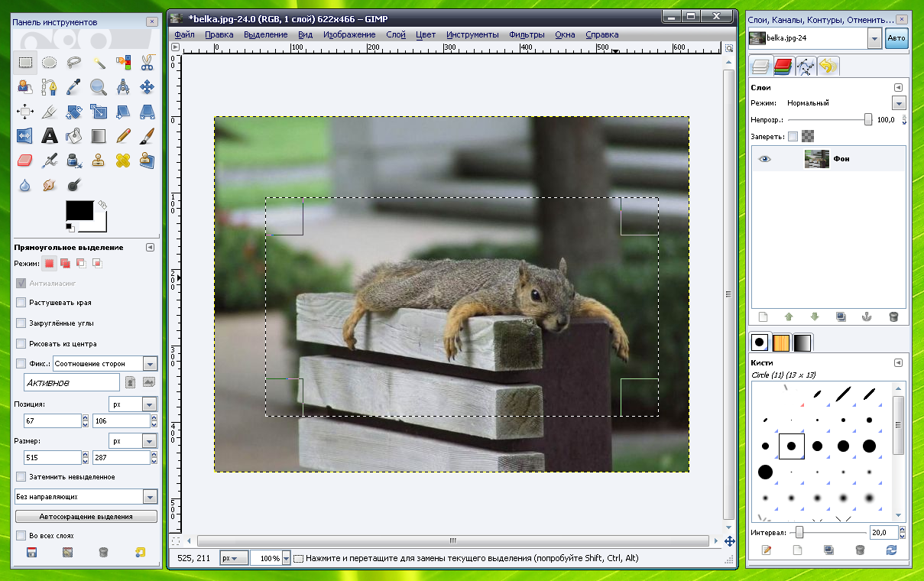Viewport: 924px width, 581px height.
Task: Pick the Text tool in toolbox
Action: click(x=50, y=136)
